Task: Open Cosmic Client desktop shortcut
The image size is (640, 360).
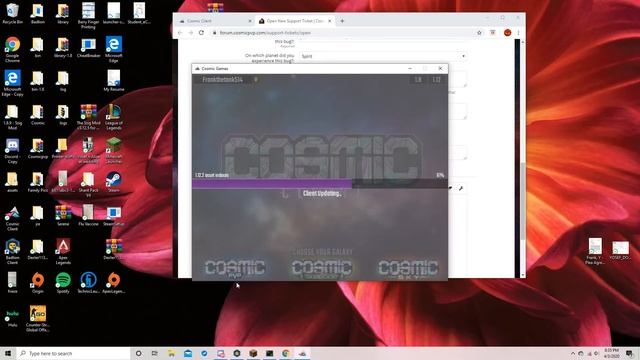Action: coord(12,218)
